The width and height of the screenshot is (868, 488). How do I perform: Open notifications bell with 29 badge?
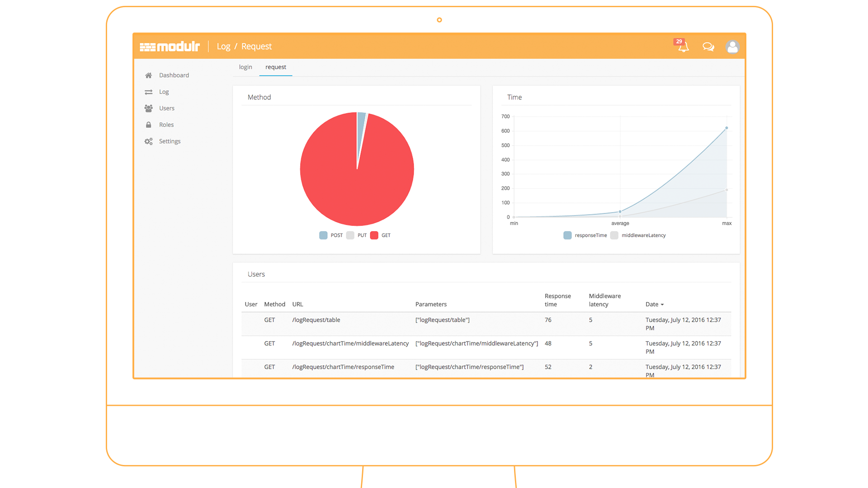click(683, 47)
